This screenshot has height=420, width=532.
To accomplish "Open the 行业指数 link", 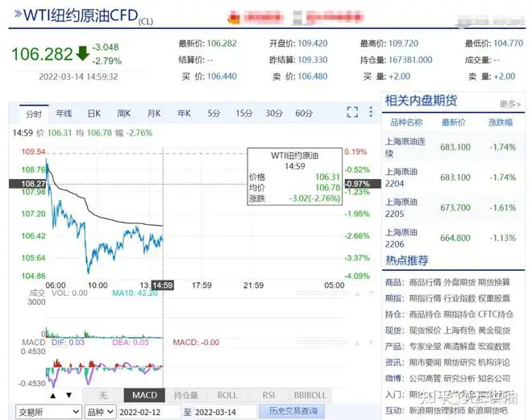I will point(459,298).
